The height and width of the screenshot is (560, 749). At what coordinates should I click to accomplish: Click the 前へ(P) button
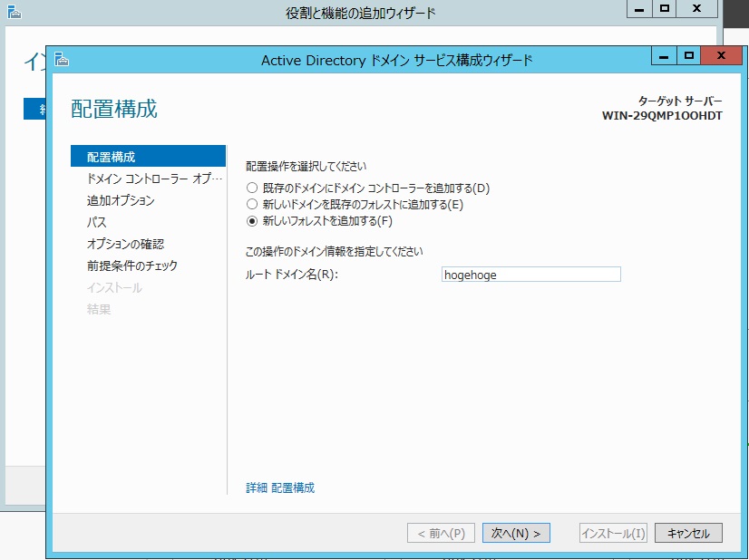[x=441, y=533]
